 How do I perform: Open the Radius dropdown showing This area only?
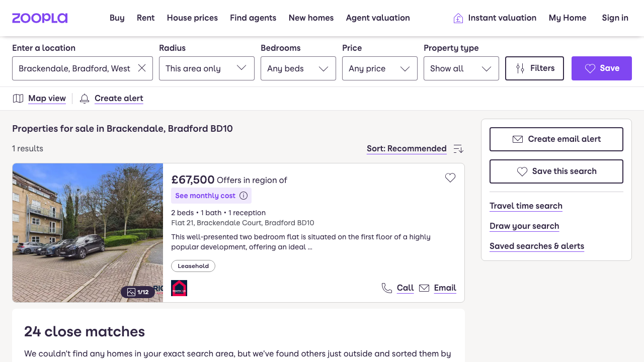[x=206, y=68]
